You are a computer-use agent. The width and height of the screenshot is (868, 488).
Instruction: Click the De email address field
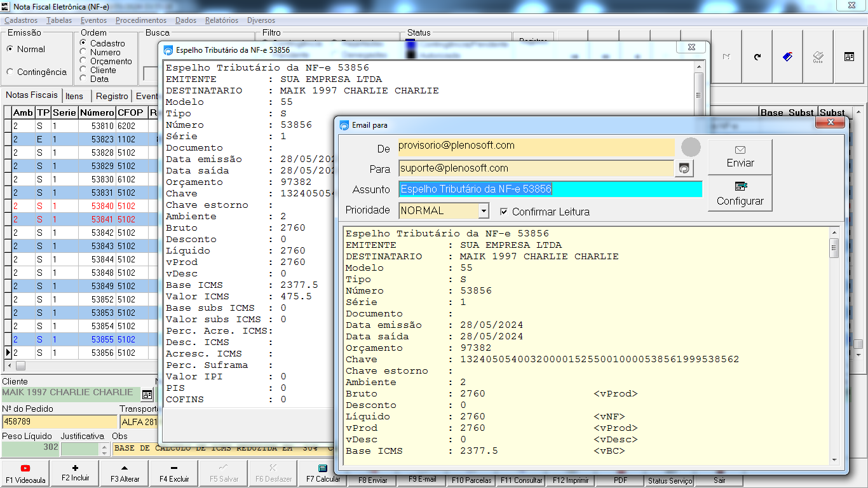[x=536, y=147]
